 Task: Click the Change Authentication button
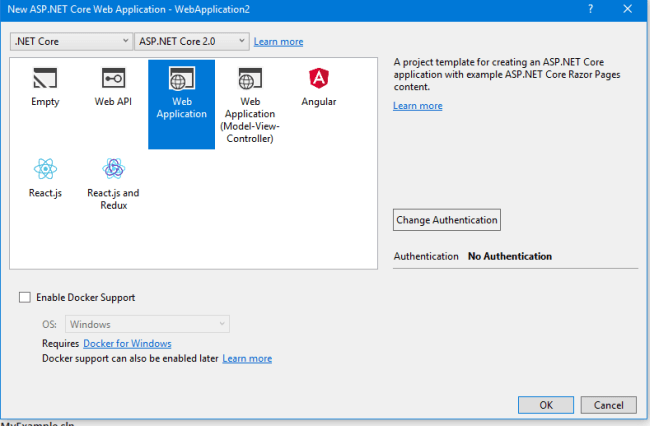(446, 220)
